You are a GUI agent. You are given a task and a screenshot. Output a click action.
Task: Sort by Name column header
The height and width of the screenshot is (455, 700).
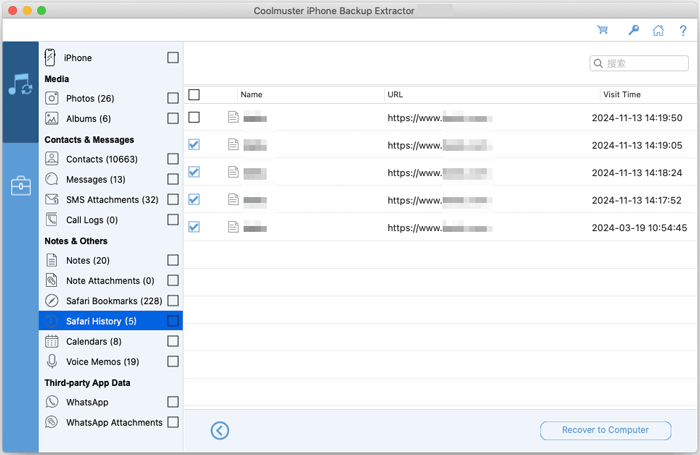coord(251,95)
